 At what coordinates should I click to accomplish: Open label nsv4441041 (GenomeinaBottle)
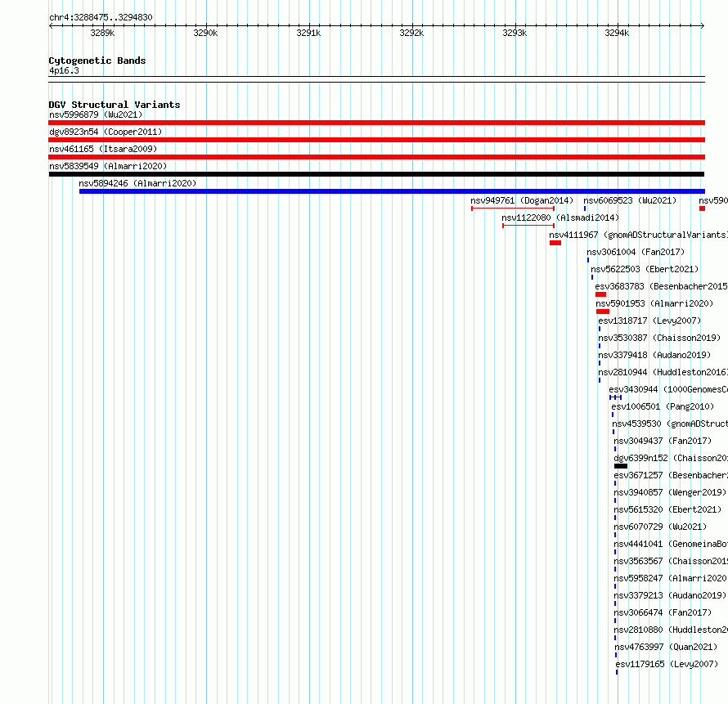point(671,544)
